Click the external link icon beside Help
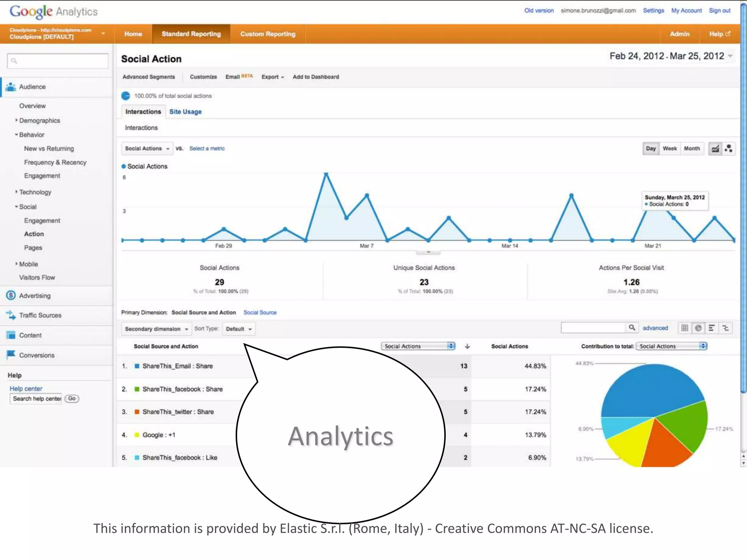Image resolution: width=747 pixels, height=560 pixels. pyautogui.click(x=728, y=34)
